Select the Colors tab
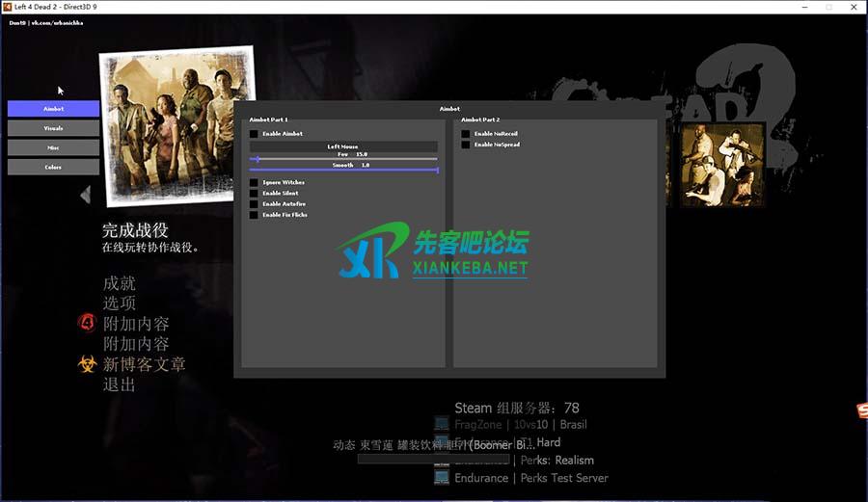This screenshot has height=502, width=868. (x=53, y=167)
